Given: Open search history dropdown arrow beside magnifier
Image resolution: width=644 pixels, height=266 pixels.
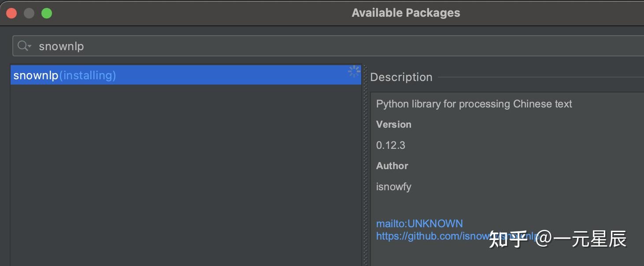Looking at the screenshot, I should [x=30, y=46].
